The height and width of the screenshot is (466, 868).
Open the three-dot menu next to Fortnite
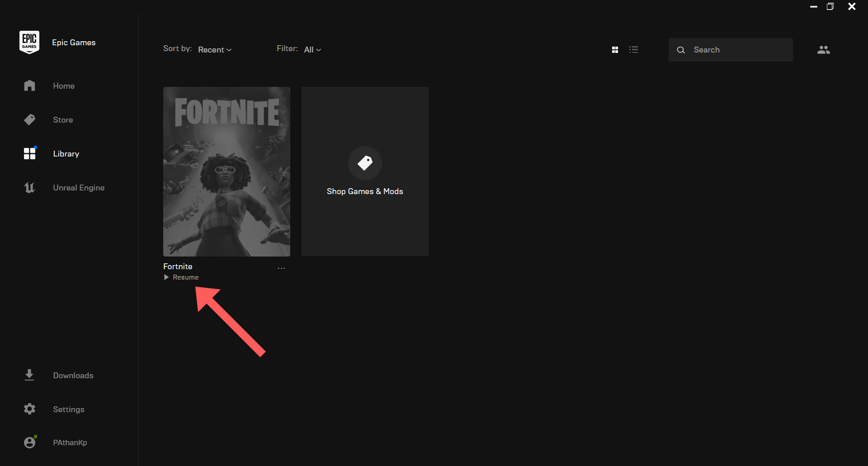click(x=281, y=267)
